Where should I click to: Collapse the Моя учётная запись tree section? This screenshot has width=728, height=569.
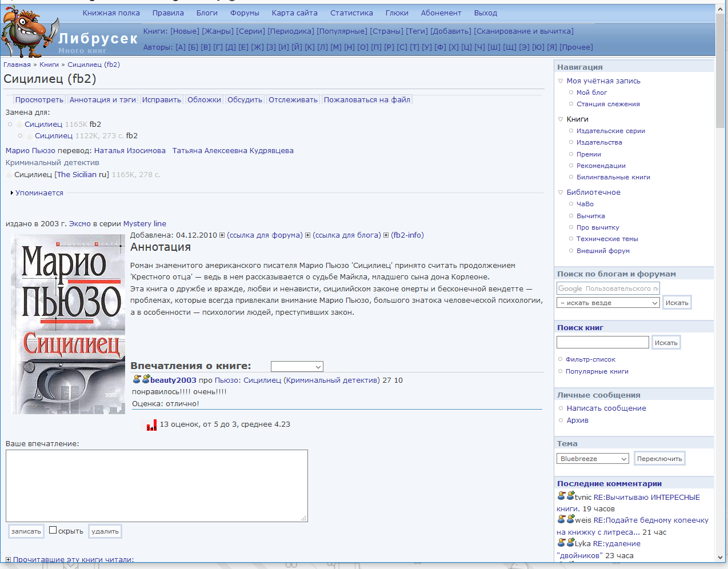(x=561, y=81)
